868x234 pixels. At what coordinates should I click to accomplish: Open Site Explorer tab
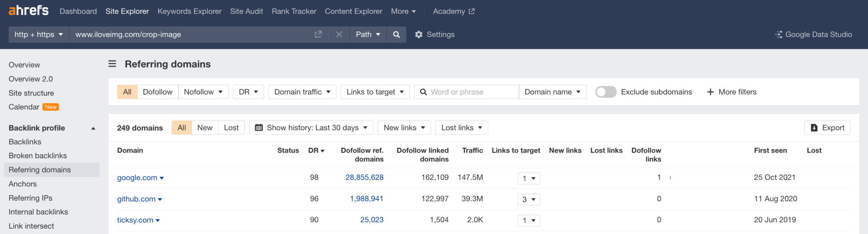(127, 11)
